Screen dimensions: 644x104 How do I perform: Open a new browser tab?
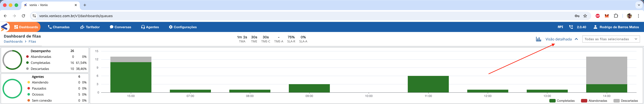[85, 5]
